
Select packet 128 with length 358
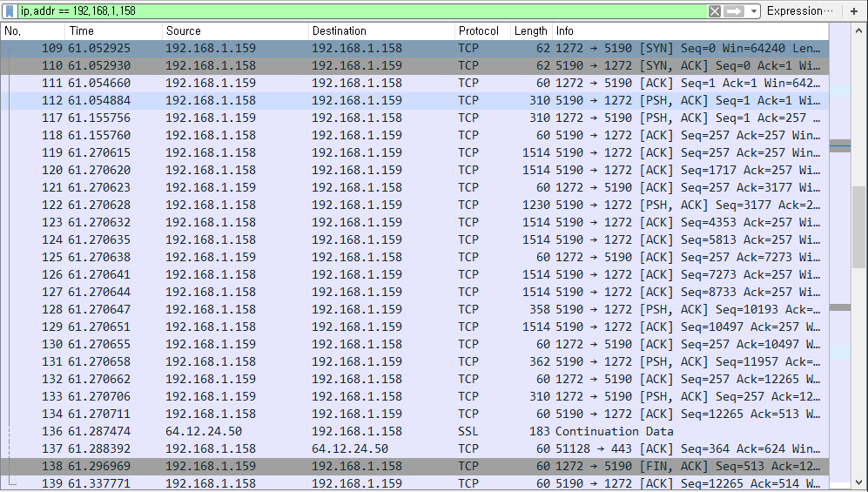pos(414,309)
